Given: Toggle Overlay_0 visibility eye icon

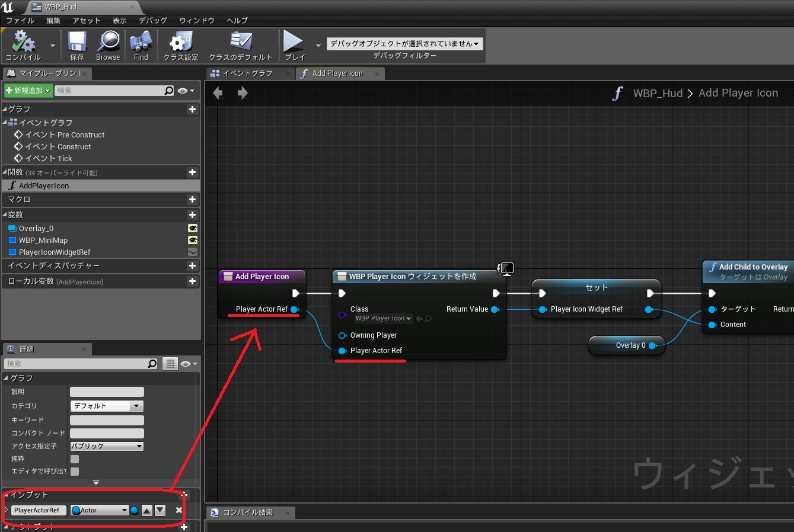Looking at the screenshot, I should tap(193, 229).
